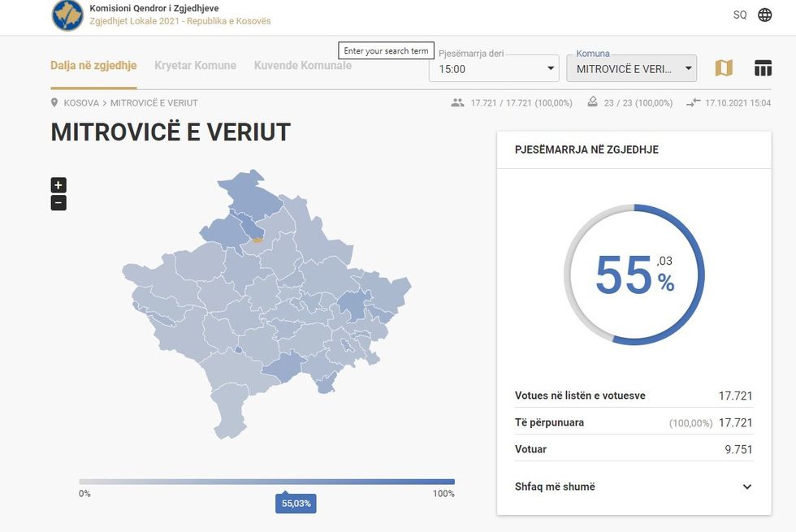Screen dimensions: 796x532
Task: Switch to the Kryetar Komune tab
Action: [x=195, y=65]
